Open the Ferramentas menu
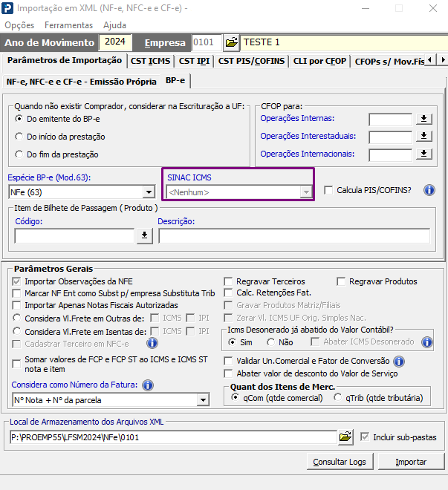This screenshot has height=490, width=448. (68, 25)
